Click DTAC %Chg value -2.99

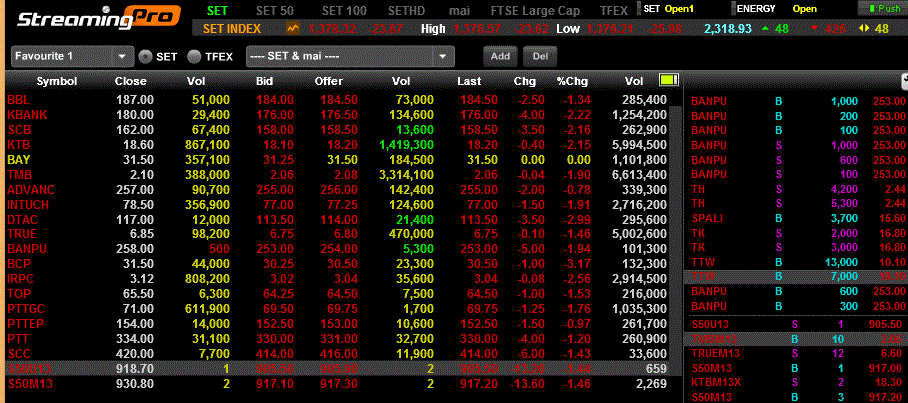coord(575,220)
